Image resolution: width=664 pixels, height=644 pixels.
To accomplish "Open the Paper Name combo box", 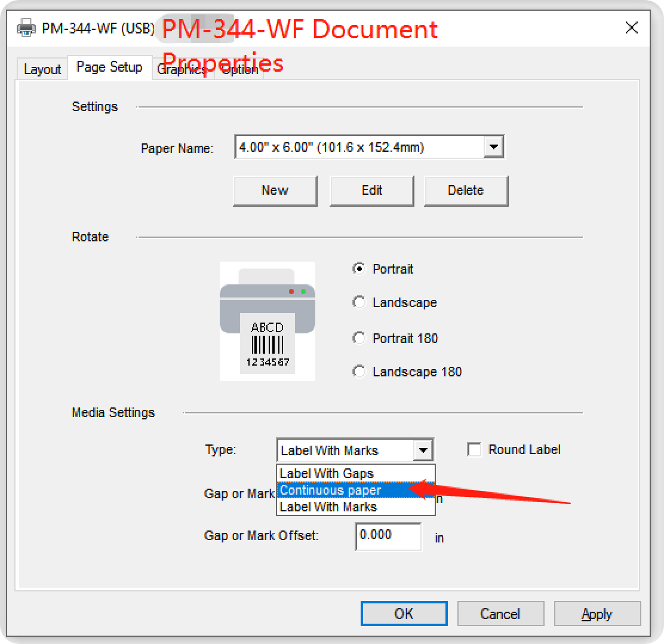I will coord(369,147).
